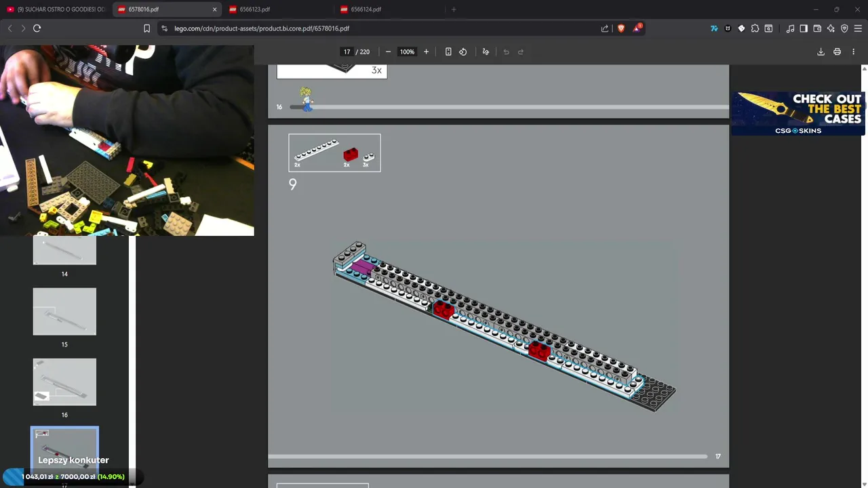Open Brave Wallet icon
This screenshot has height=488, width=868.
coord(817,28)
